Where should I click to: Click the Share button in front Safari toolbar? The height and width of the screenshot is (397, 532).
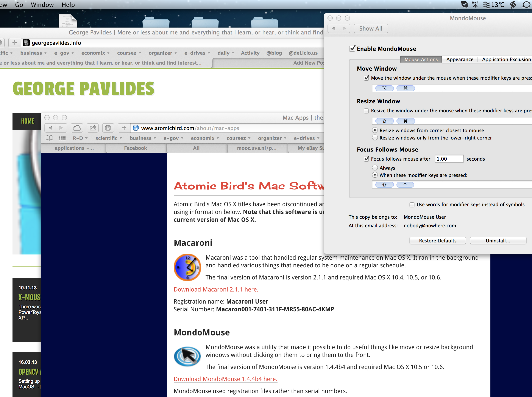[93, 128]
